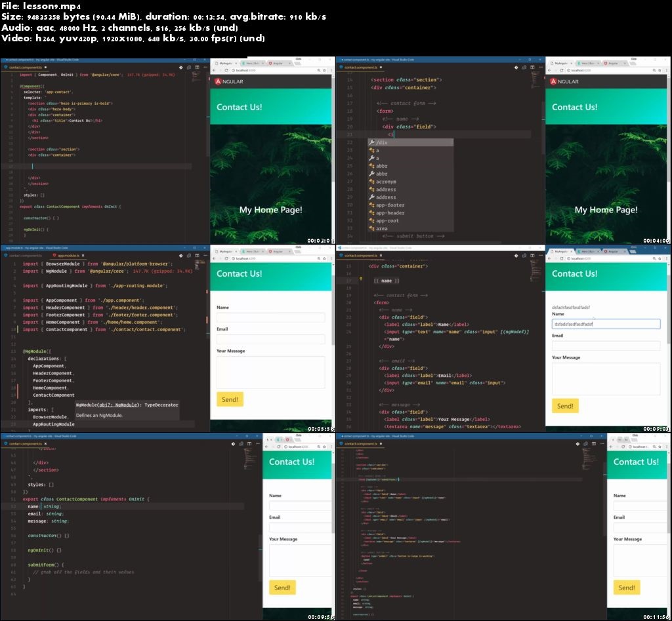The width and height of the screenshot is (672, 621).
Task: Switch to app.module.ts tab in the 00:05:58 frame
Action: tap(68, 255)
